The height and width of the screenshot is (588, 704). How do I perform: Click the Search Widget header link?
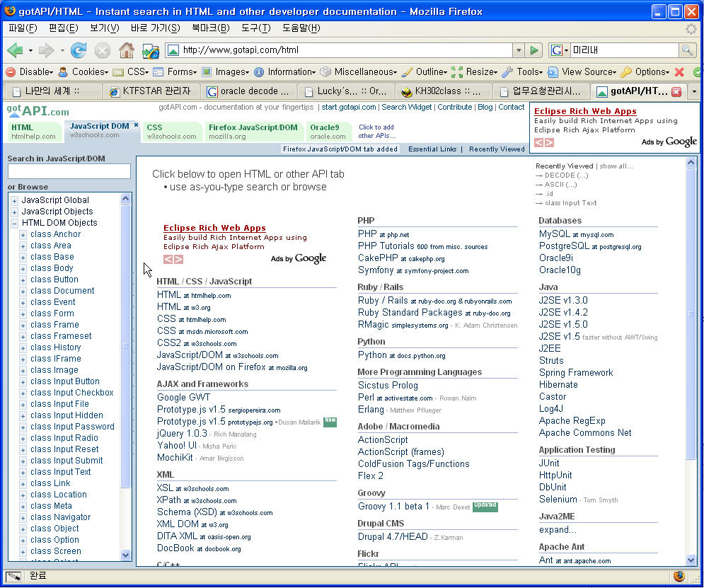click(x=406, y=108)
